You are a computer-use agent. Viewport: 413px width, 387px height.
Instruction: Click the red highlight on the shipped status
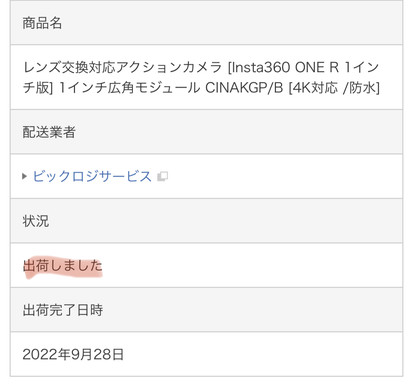[63, 267]
